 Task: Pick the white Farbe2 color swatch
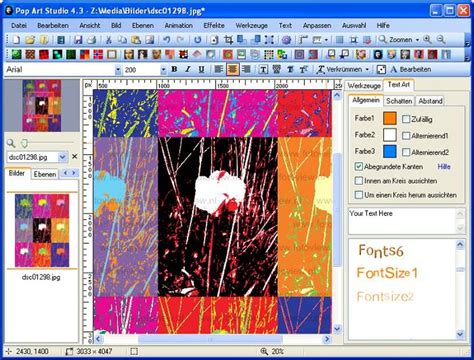(390, 135)
